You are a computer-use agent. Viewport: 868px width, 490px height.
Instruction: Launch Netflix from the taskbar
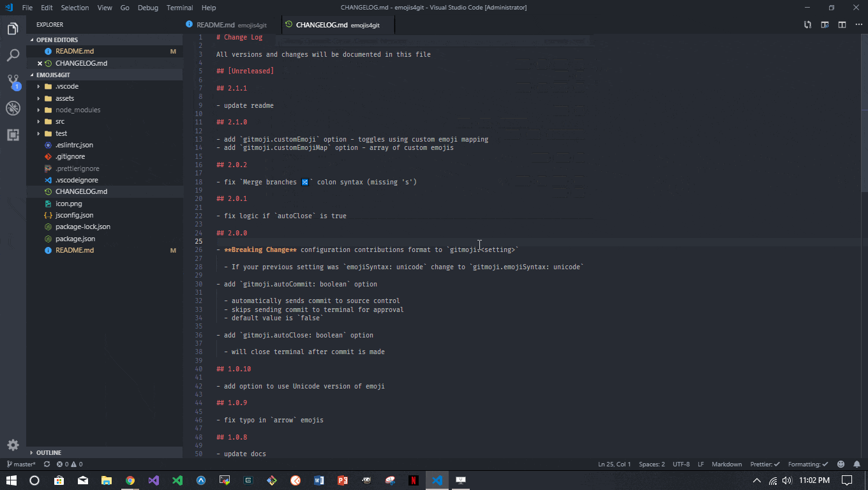414,480
